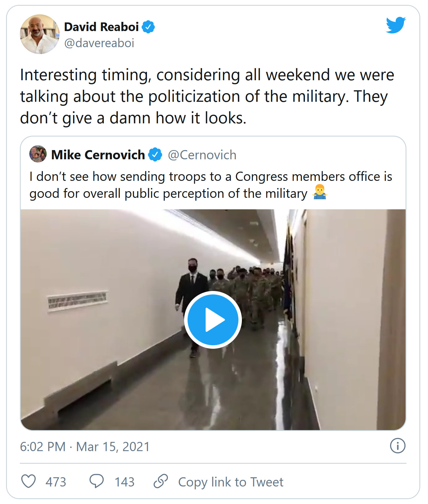Click "Copy link to Tweet" text
Viewport: 428px width, 504px height.
(231, 482)
